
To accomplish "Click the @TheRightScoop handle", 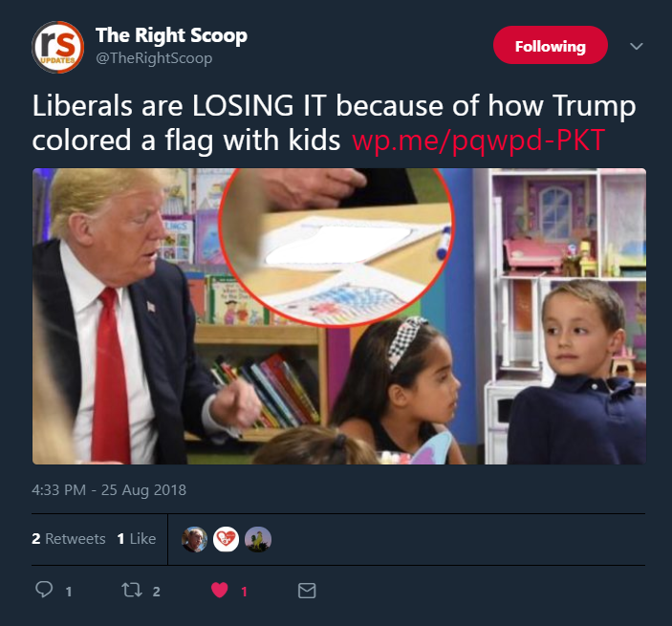I will click(x=154, y=58).
